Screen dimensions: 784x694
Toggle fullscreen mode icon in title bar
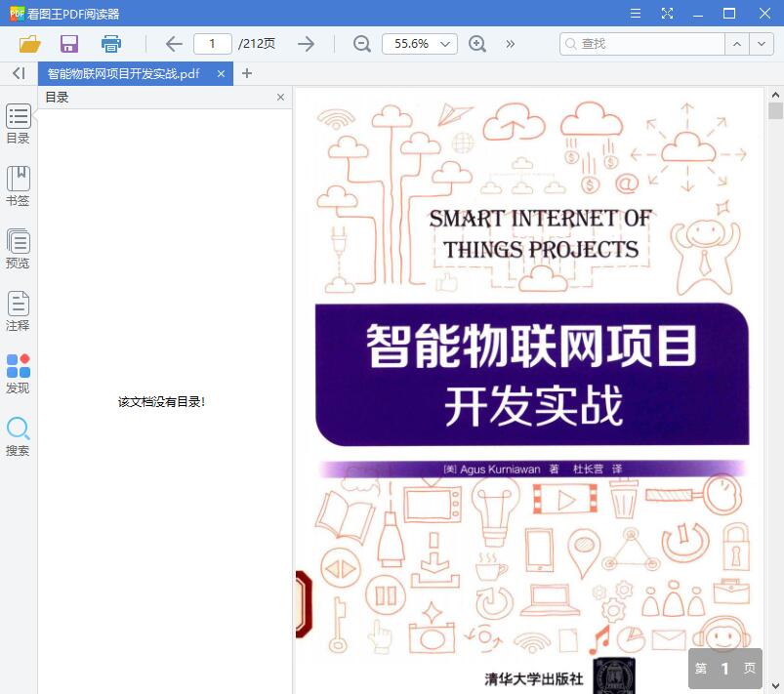pos(667,13)
